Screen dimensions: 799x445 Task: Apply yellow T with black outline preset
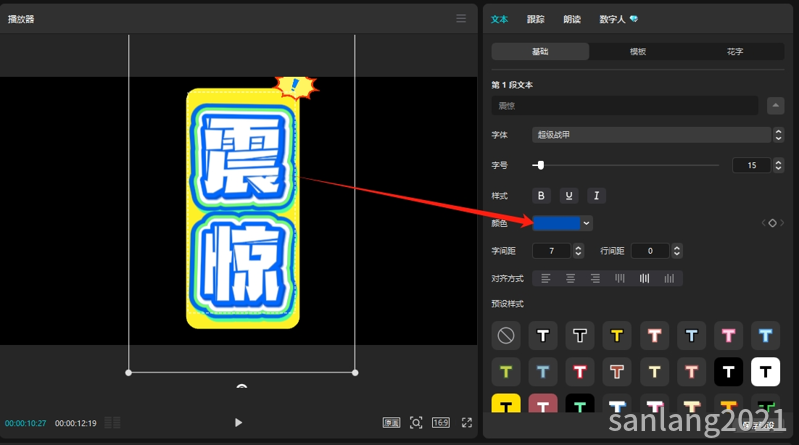click(x=617, y=335)
